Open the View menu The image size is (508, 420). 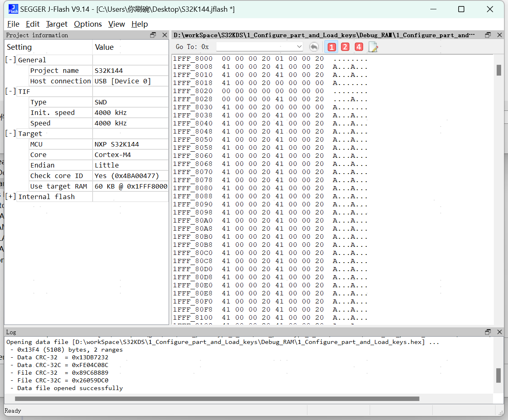pos(116,24)
